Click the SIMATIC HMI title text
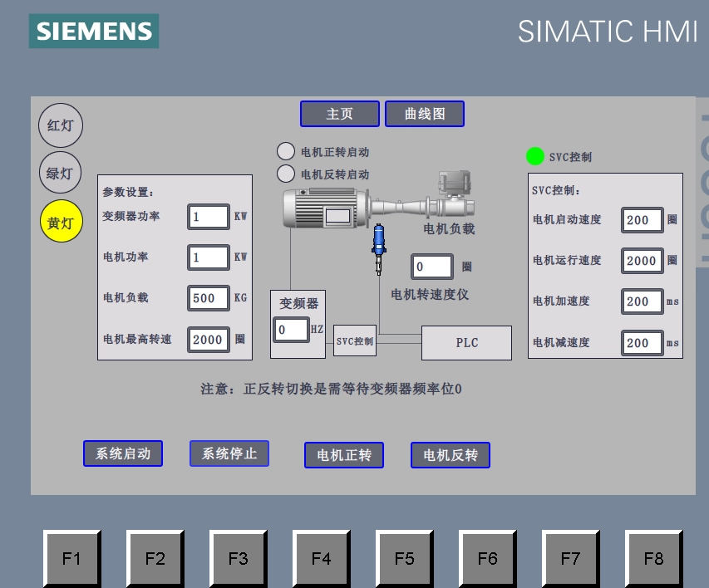 click(608, 32)
